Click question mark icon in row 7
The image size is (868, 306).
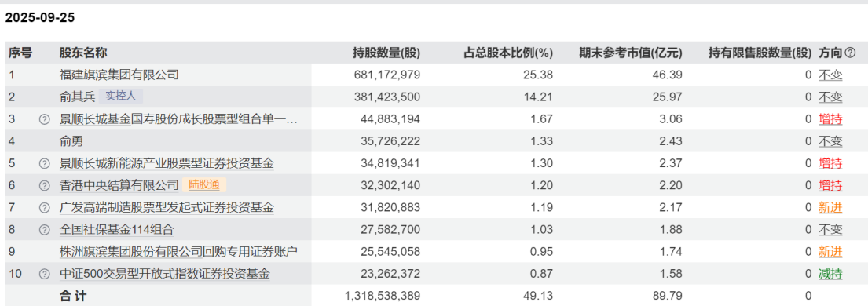click(44, 207)
